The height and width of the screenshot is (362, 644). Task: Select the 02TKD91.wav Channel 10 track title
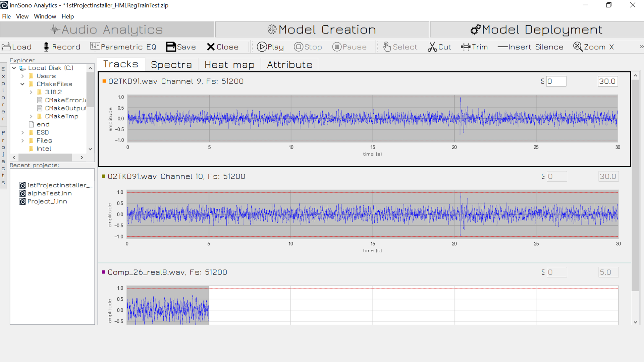point(176,176)
